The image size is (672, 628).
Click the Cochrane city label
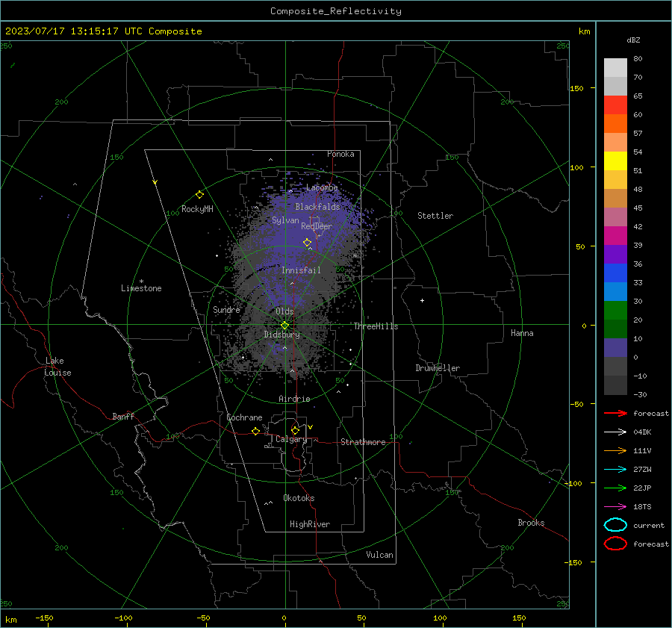[x=244, y=417]
